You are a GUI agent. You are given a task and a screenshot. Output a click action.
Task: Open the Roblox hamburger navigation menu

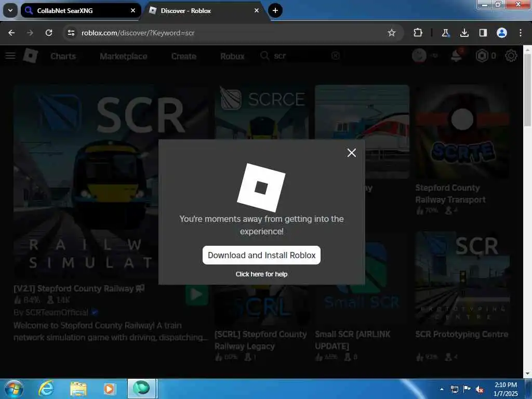pos(10,56)
